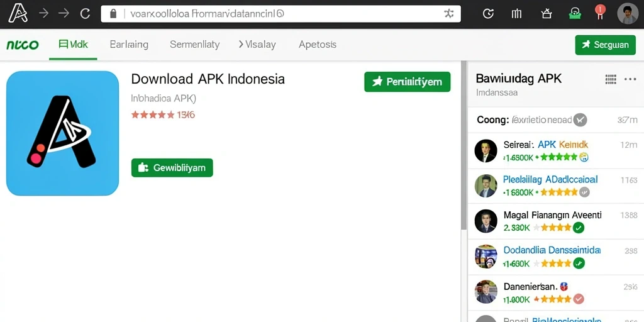Viewport: 644px width, 322px height.
Task: Click the emoji badge on Seireai row
Action: click(584, 157)
